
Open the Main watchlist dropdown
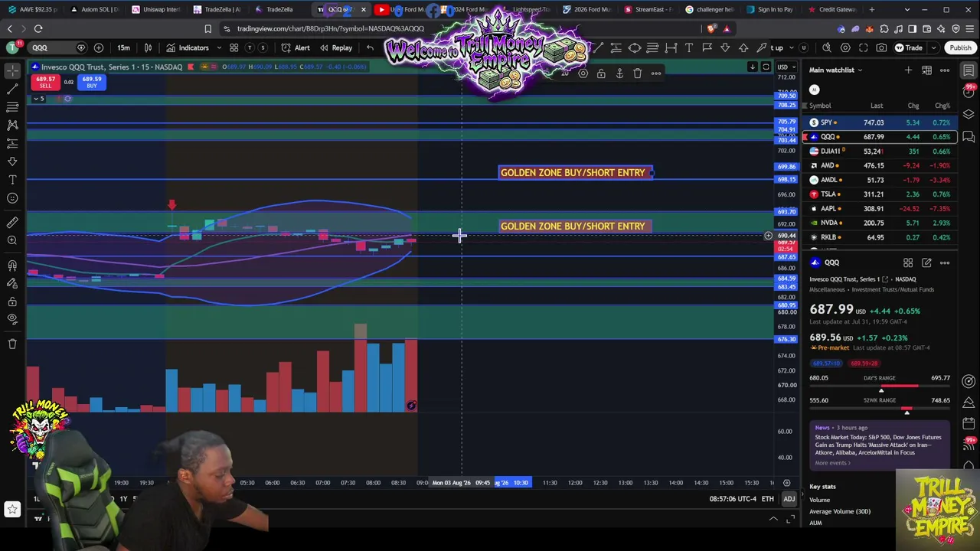pos(836,70)
